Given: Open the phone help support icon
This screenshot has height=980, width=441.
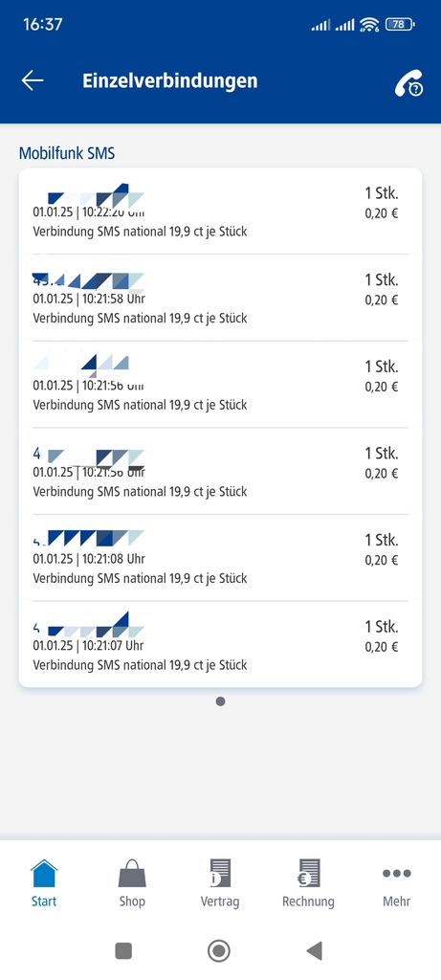Looking at the screenshot, I should [x=408, y=83].
